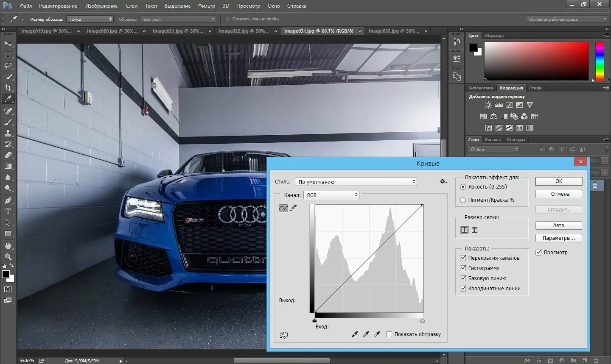
Task: Select the Gradient tool
Action: 8,167
